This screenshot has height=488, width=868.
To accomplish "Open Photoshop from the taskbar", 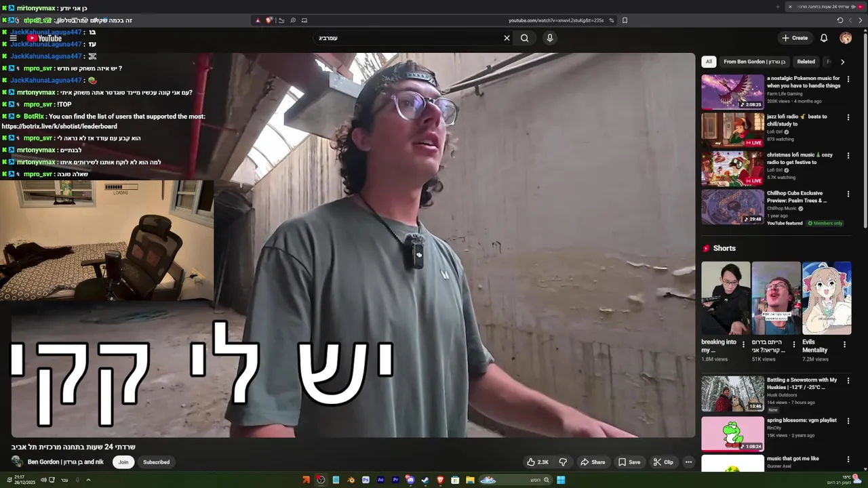I will (366, 480).
